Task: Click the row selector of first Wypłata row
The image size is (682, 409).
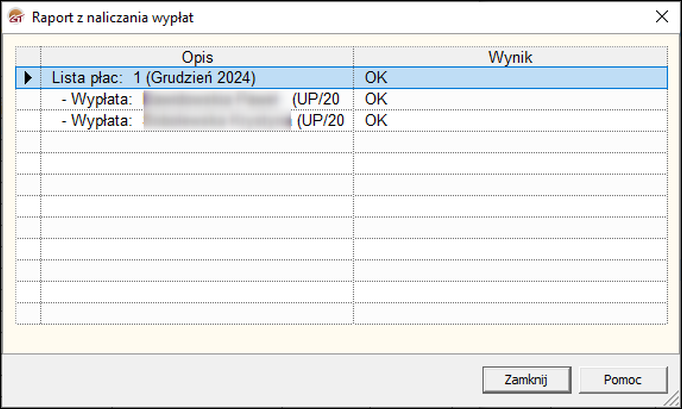Action: pos(28,99)
